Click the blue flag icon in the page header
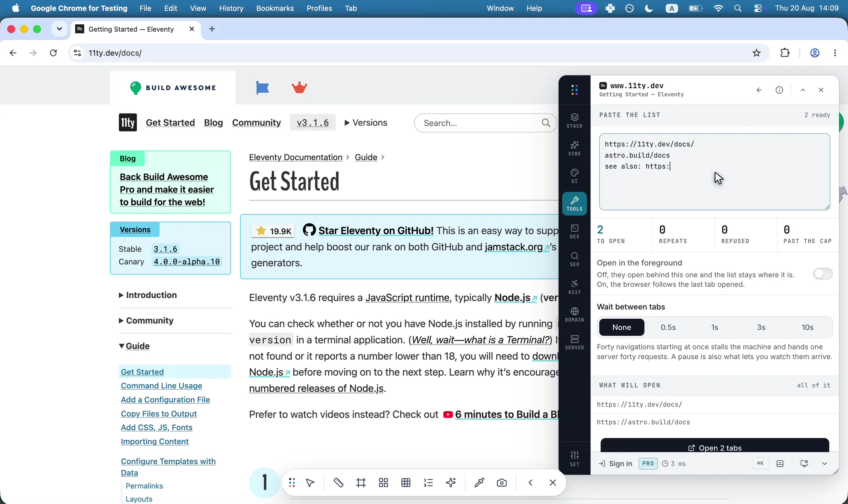 pyautogui.click(x=262, y=88)
